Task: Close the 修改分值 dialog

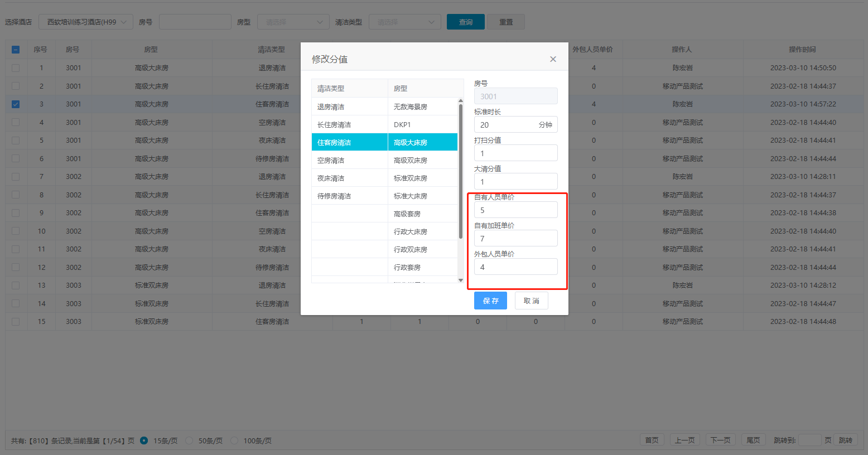Action: click(553, 59)
